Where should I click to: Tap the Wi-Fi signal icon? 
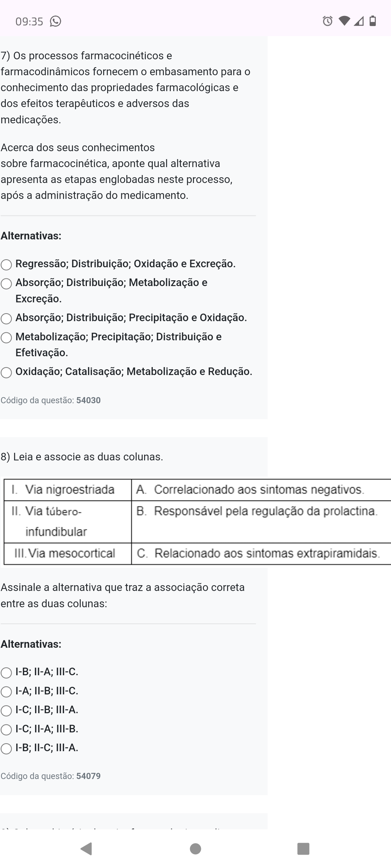click(x=344, y=21)
